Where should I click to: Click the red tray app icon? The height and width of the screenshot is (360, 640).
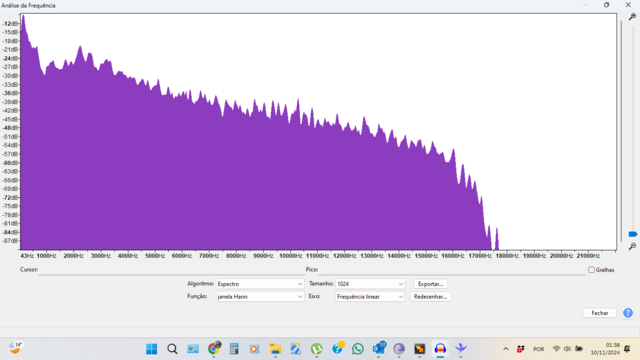click(x=520, y=349)
